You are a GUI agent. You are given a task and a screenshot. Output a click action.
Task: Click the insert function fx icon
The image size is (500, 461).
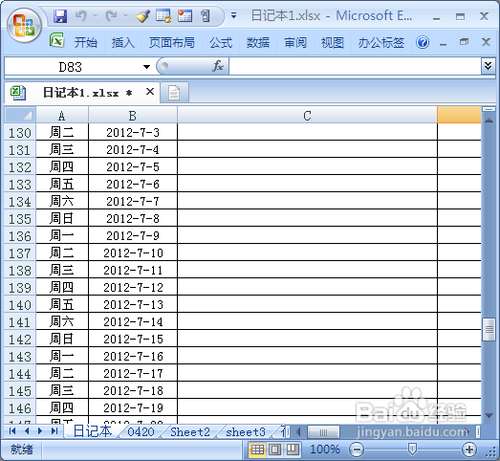click(x=218, y=66)
